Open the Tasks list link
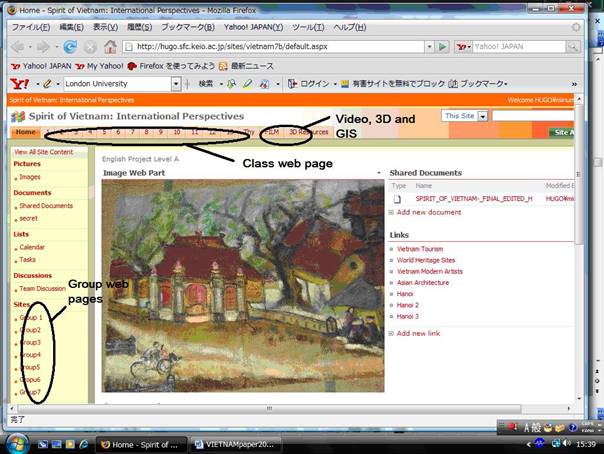This screenshot has height=454, width=604. [27, 259]
